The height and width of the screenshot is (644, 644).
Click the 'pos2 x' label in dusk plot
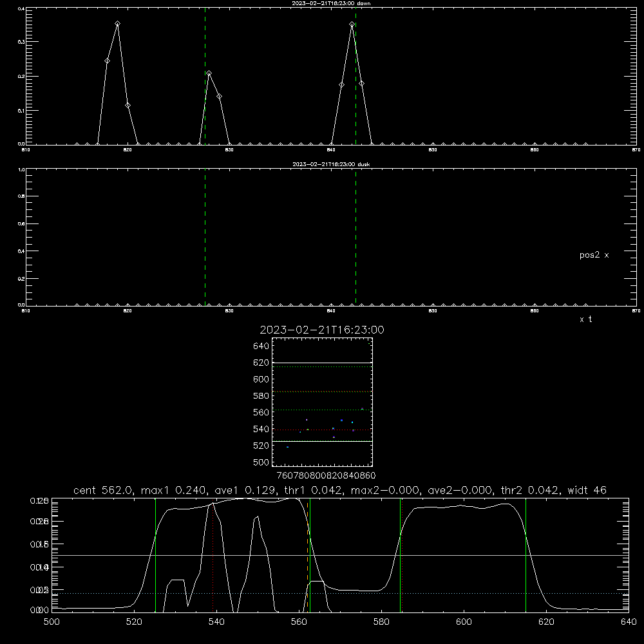(x=594, y=255)
